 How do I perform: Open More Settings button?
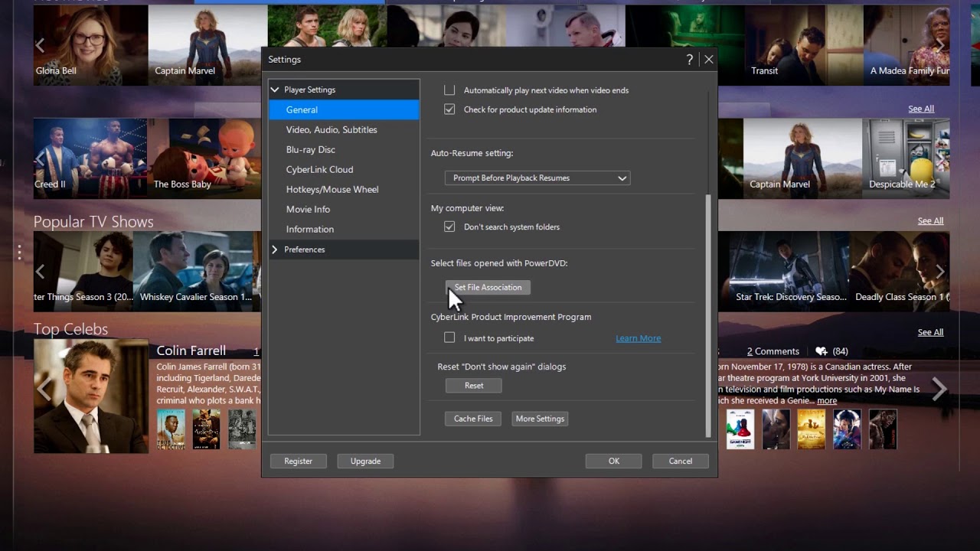[x=540, y=419]
